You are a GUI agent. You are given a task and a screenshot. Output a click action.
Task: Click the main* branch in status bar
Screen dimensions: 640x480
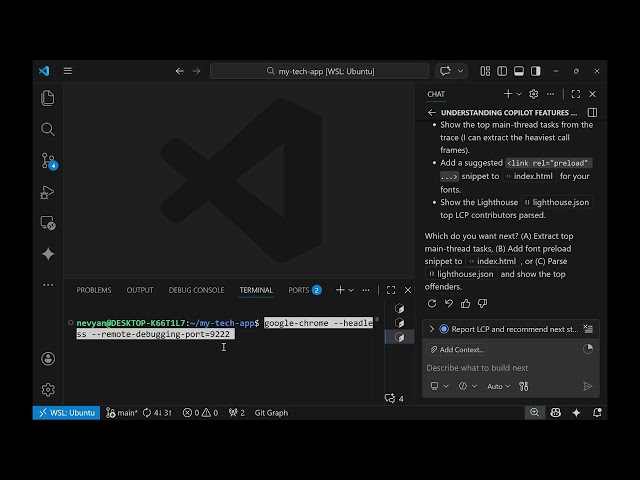tap(122, 413)
